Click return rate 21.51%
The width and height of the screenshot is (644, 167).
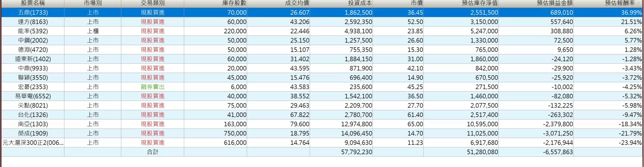(x=631, y=22)
